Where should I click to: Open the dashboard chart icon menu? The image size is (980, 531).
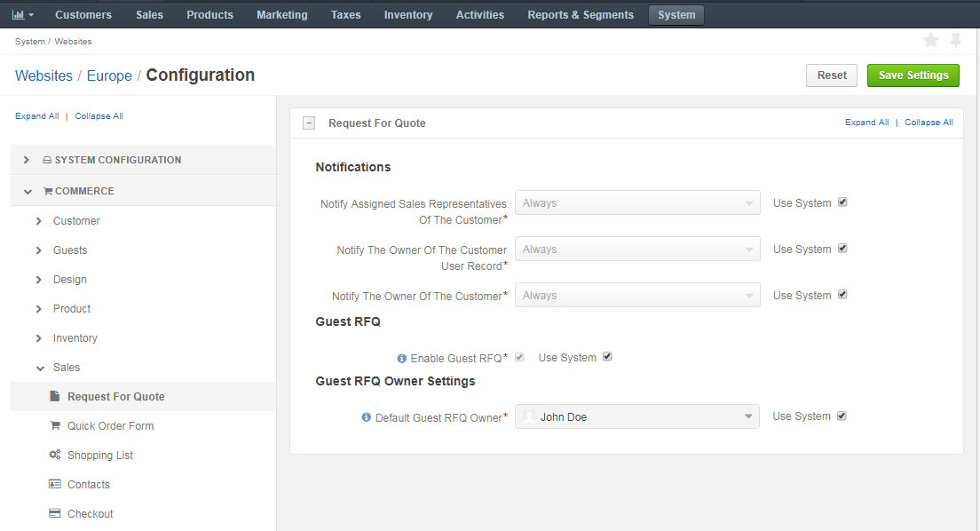click(22, 14)
